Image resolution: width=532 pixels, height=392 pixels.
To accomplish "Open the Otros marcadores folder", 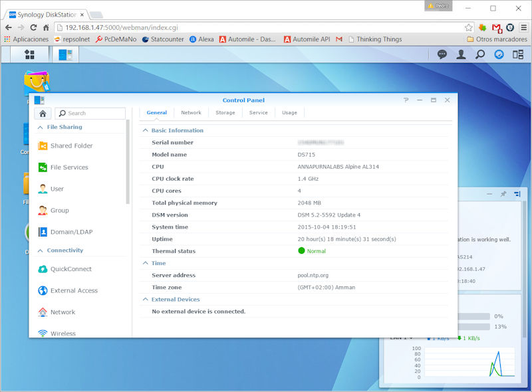I will pos(497,39).
